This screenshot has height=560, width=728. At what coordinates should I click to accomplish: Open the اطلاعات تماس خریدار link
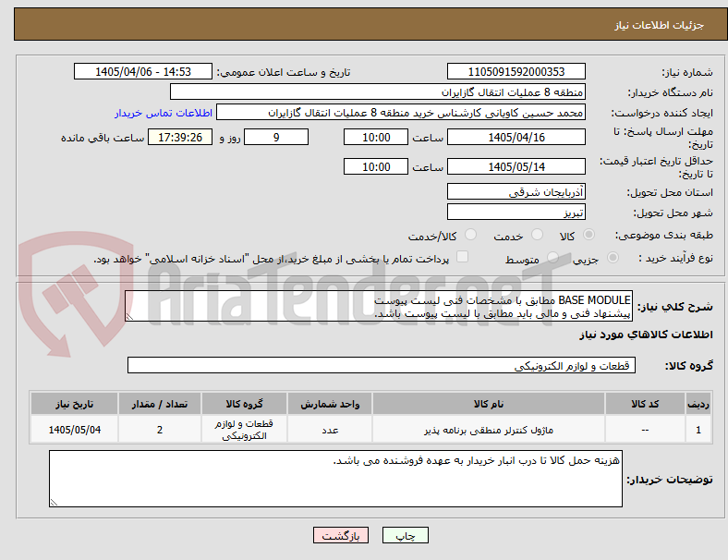coord(164,113)
